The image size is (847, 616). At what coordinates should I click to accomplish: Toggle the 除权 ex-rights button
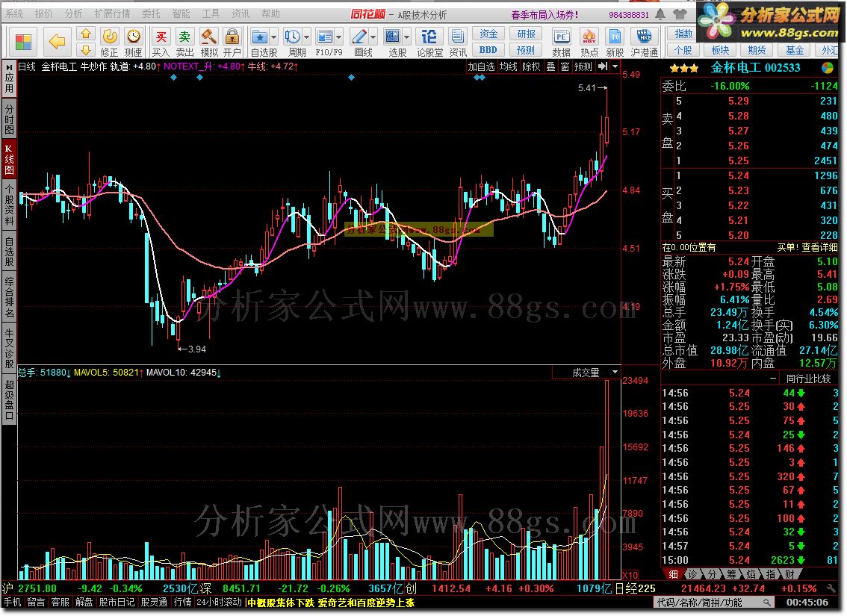click(531, 66)
